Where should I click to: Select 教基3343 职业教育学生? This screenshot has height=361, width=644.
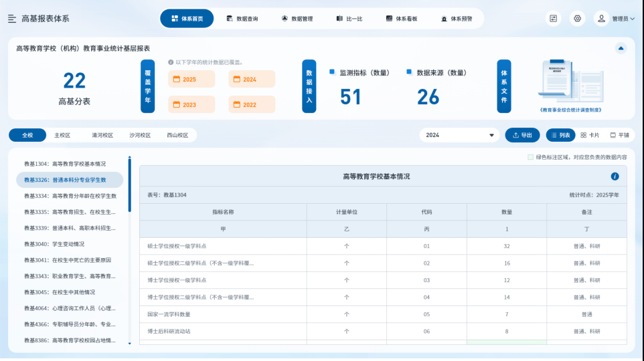[x=70, y=276]
